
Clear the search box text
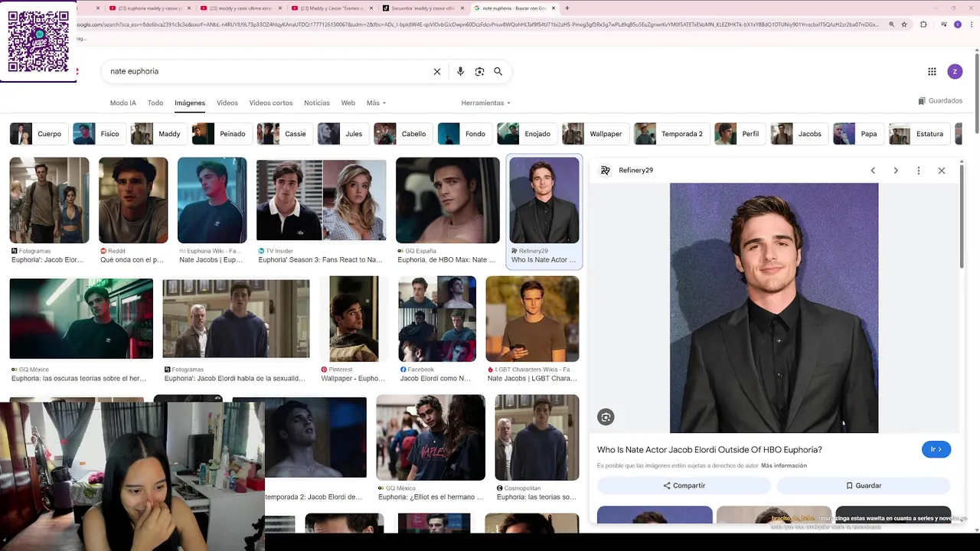pyautogui.click(x=437, y=71)
